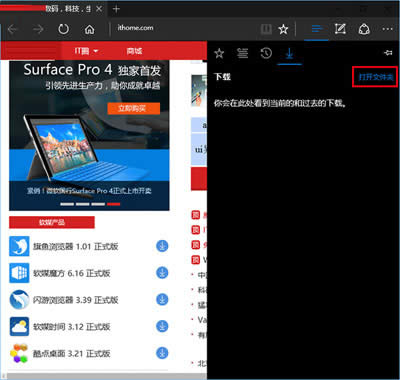This screenshot has height=380, width=400.
Task: Click the browser refresh button
Action: tap(63, 29)
